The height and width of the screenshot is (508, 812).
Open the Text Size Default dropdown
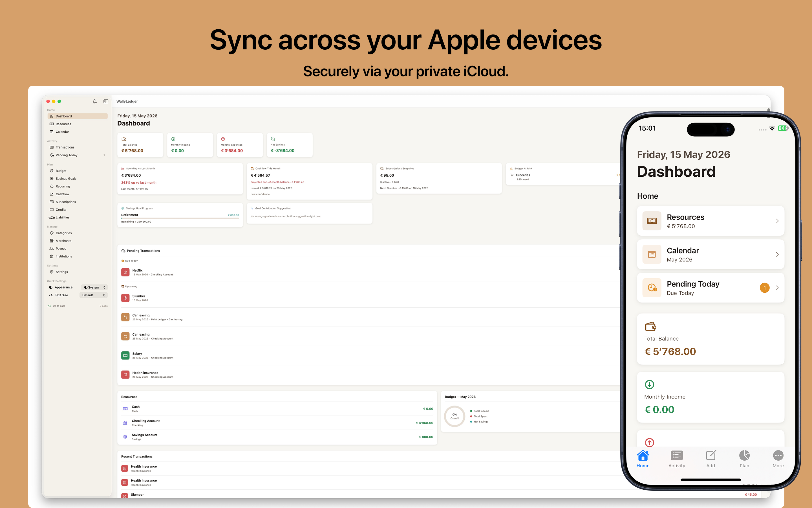(x=94, y=295)
